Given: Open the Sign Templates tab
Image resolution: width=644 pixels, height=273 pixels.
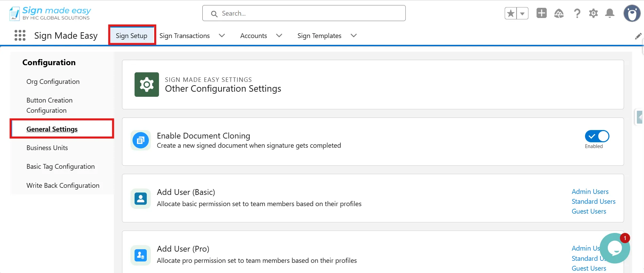Looking at the screenshot, I should [x=319, y=36].
